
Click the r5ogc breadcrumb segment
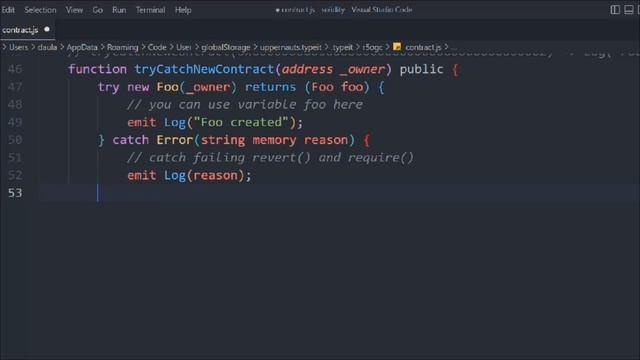pos(372,47)
